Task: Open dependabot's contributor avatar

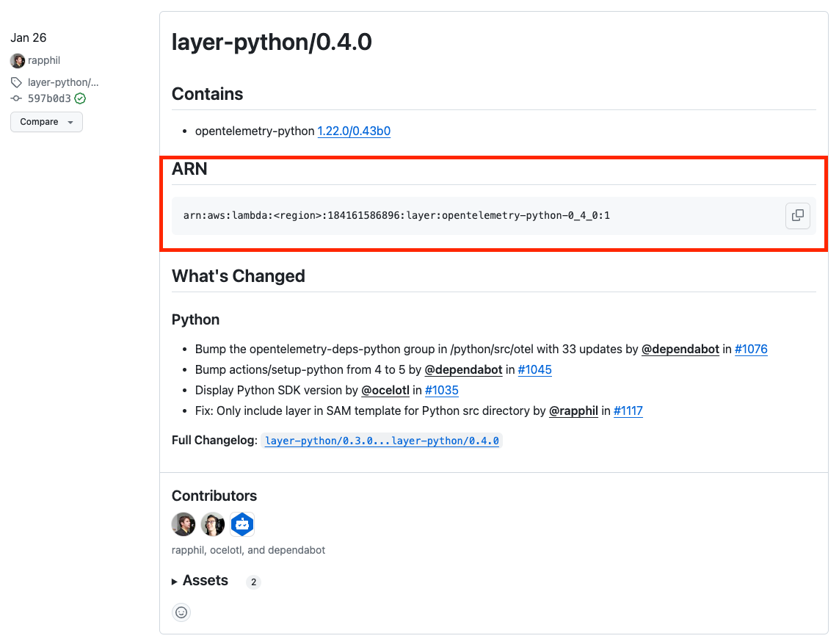Action: 241,524
